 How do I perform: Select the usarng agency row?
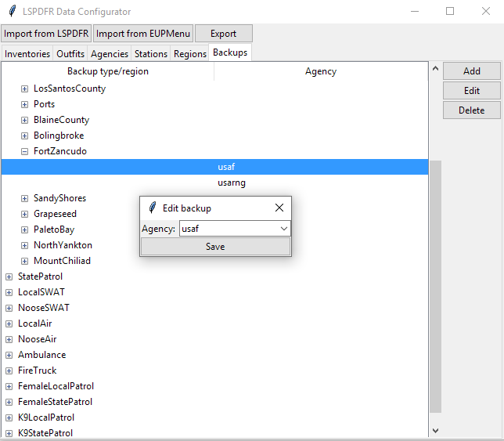[x=214, y=183]
